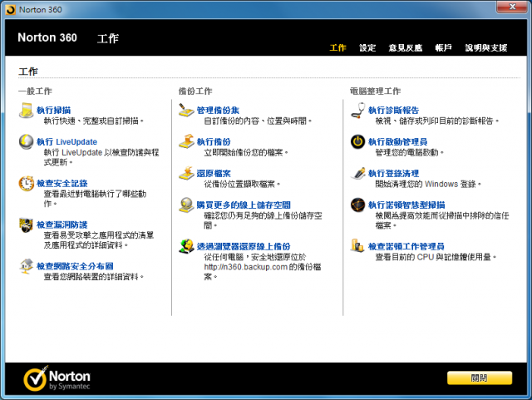
Task: Click the 執行備份 link
Action: (214, 142)
